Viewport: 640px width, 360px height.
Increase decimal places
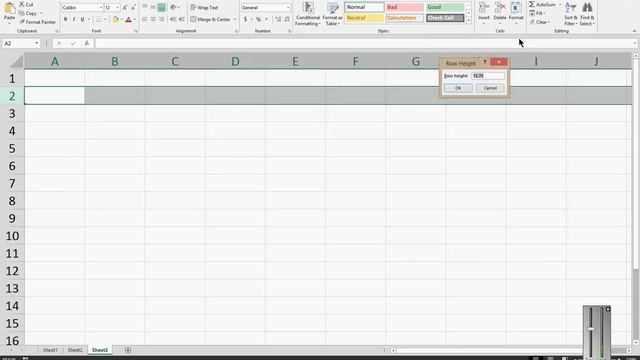(278, 19)
